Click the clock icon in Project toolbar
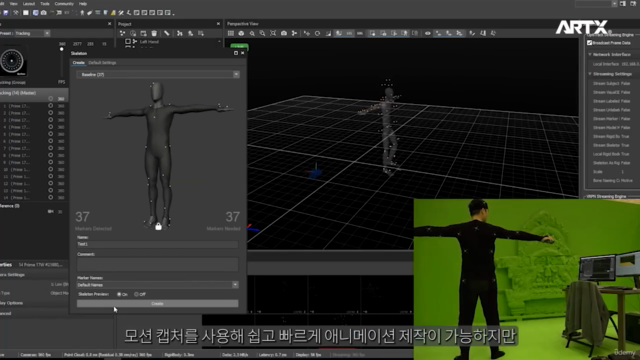 pyautogui.click(x=133, y=33)
